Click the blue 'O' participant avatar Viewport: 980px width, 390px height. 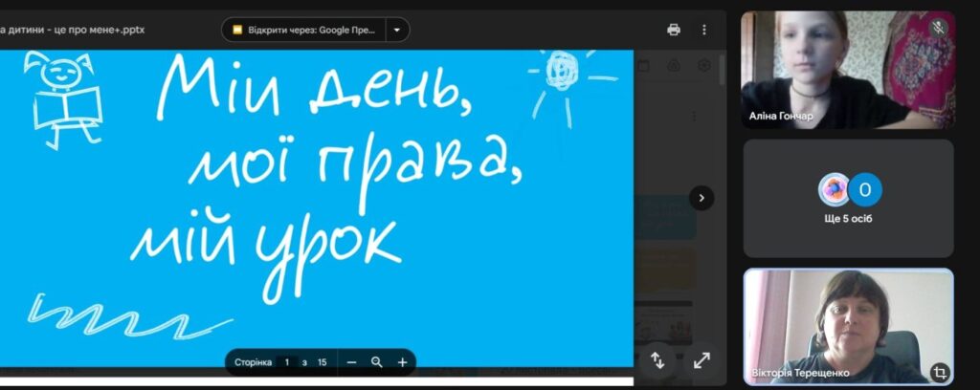pos(865,190)
